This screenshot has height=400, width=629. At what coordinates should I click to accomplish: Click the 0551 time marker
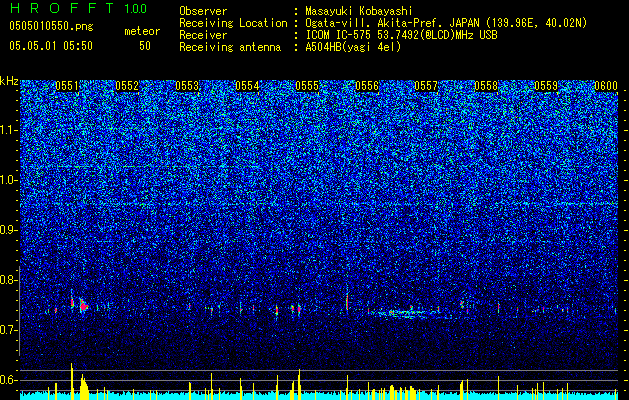pyautogui.click(x=67, y=86)
